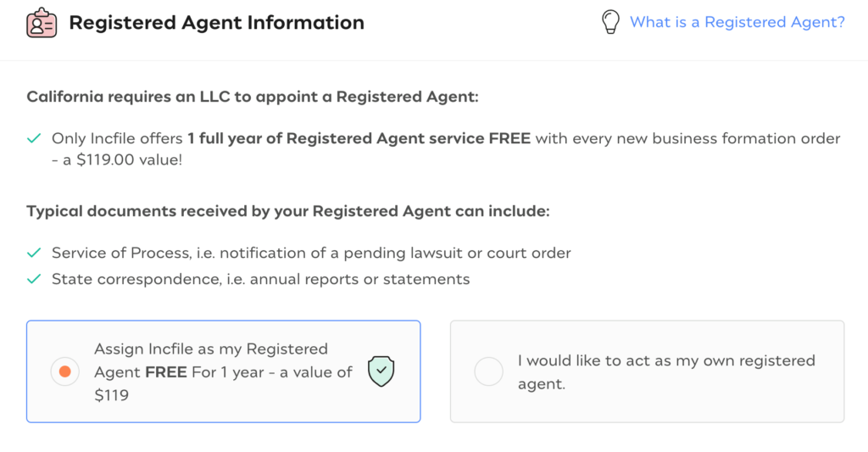Click the checkmark next to State correspondence
The width and height of the screenshot is (868, 452).
point(34,279)
